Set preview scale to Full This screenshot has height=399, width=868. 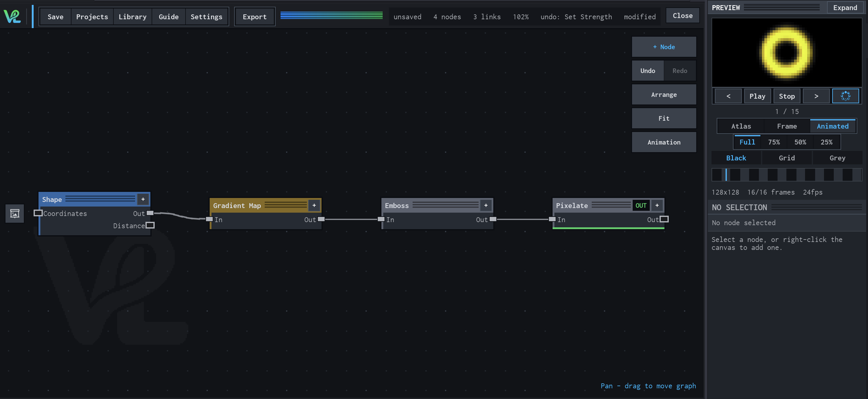click(x=747, y=142)
